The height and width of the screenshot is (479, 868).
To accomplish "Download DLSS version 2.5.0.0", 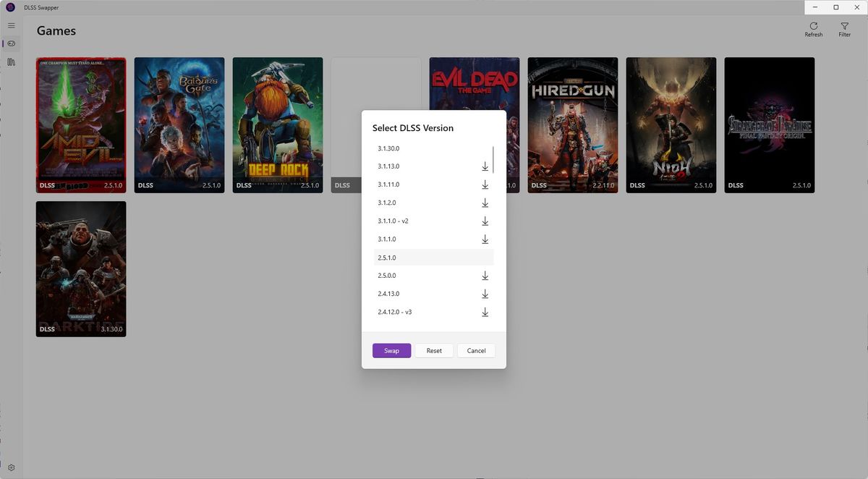I will tap(485, 276).
